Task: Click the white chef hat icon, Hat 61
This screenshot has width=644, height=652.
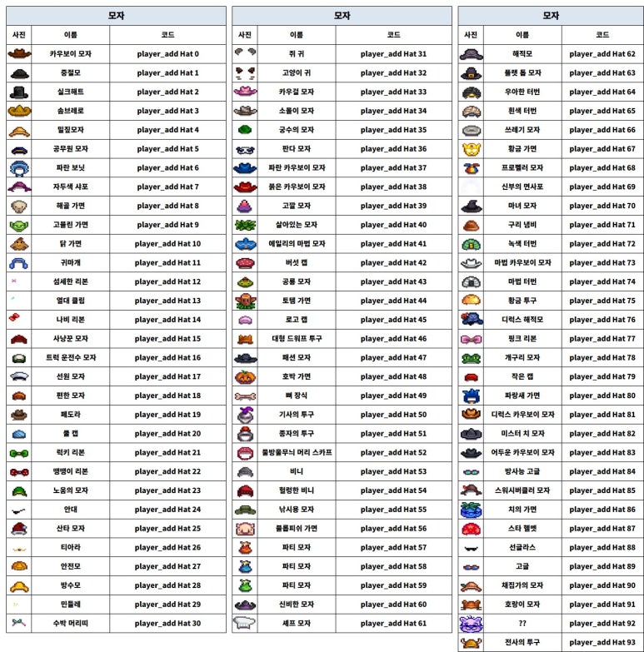Action: click(x=244, y=623)
